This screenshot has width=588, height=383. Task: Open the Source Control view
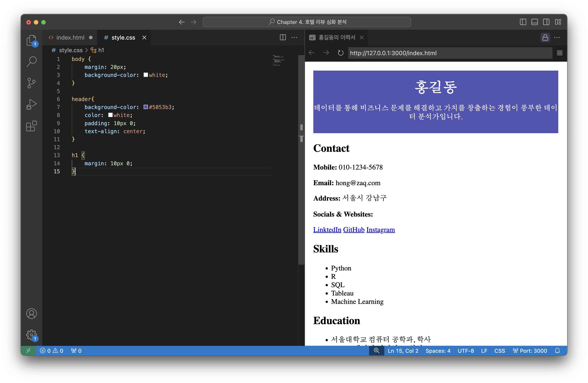pyautogui.click(x=31, y=83)
